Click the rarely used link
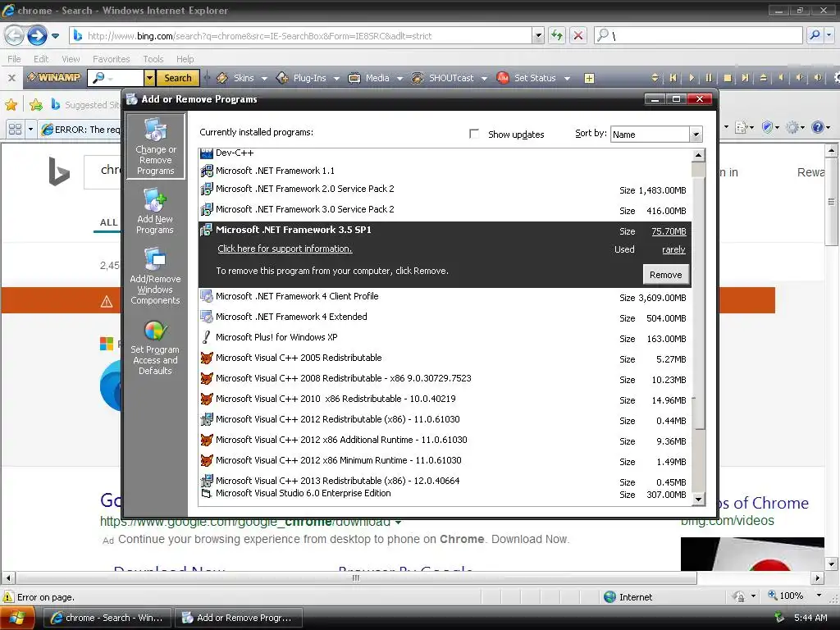 (673, 249)
